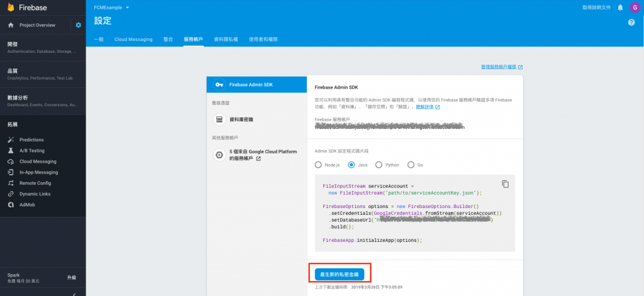
Task: Click the 產生新的私密金鑰 button
Action: pos(339,274)
